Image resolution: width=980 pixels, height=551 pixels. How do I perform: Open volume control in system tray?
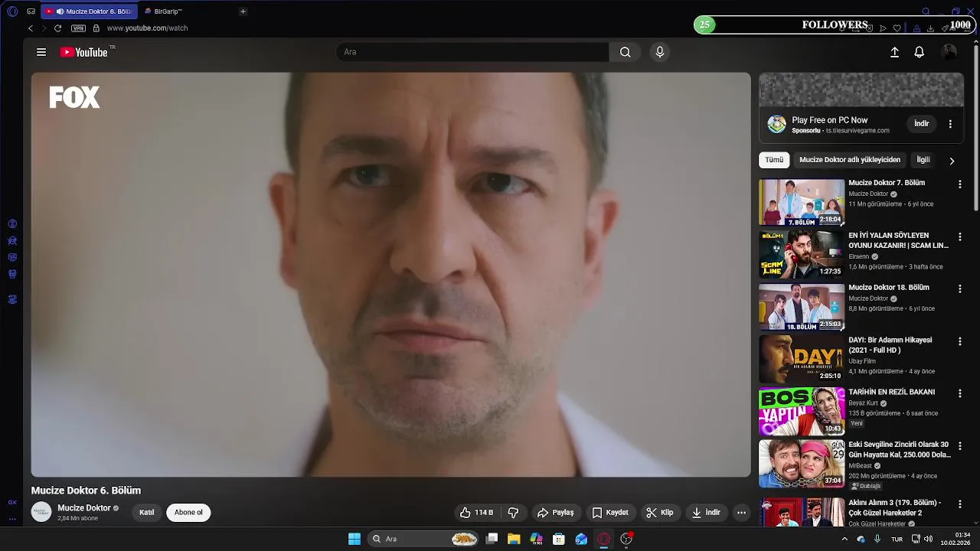(x=928, y=539)
